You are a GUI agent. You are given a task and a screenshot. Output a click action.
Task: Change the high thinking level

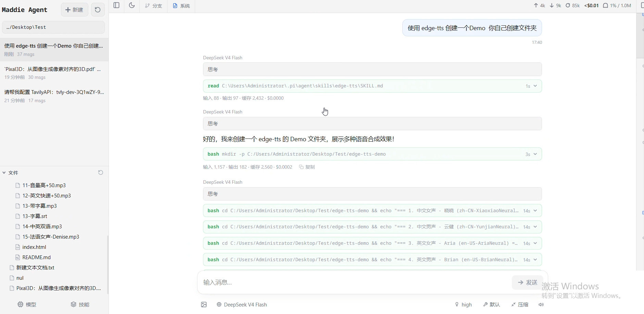tap(463, 304)
